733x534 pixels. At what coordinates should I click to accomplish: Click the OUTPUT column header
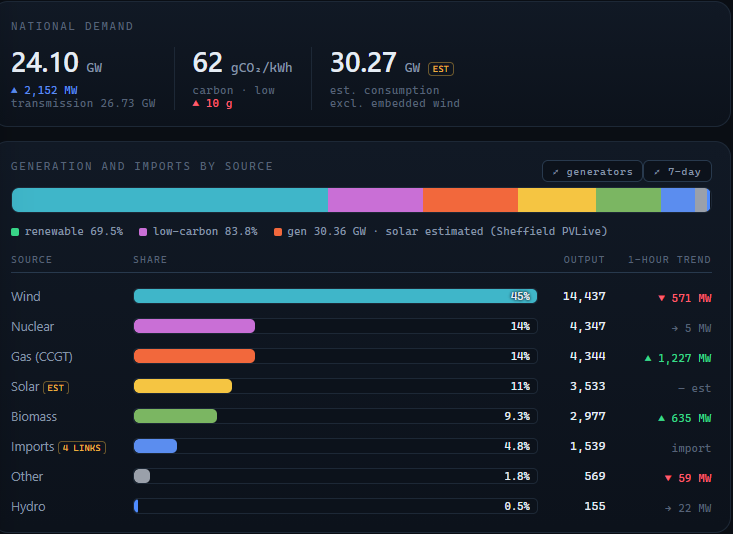(x=584, y=260)
